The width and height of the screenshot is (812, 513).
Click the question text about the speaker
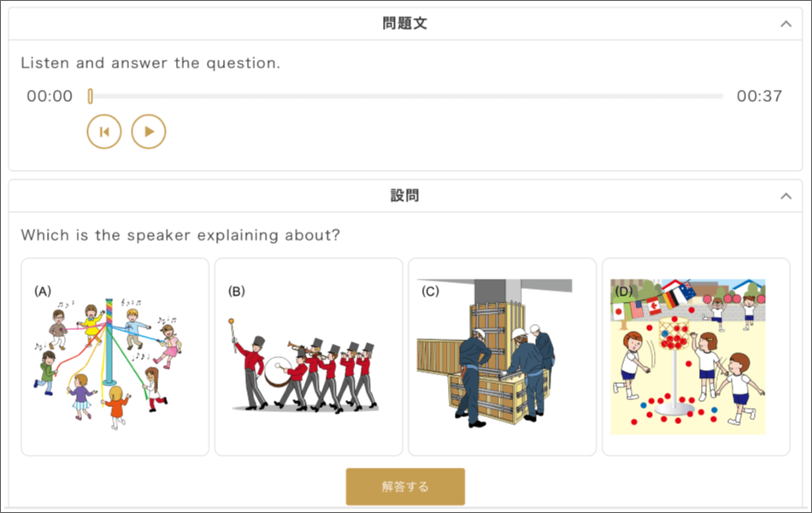coord(180,235)
